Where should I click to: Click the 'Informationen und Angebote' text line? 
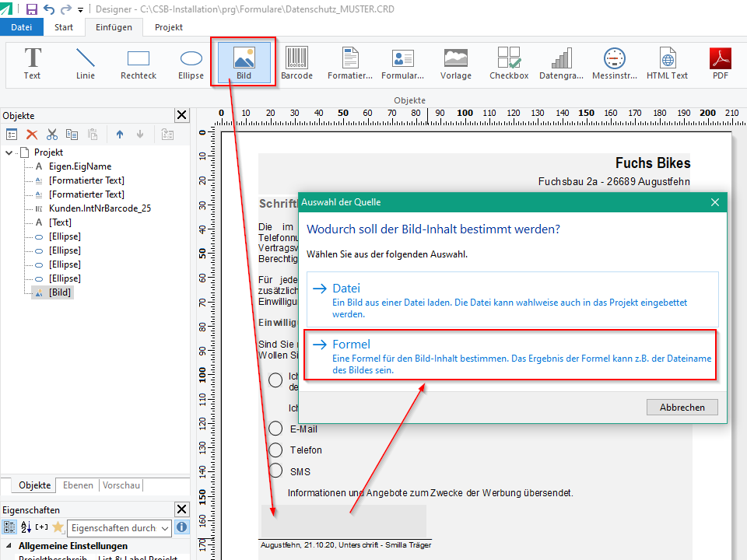(430, 493)
